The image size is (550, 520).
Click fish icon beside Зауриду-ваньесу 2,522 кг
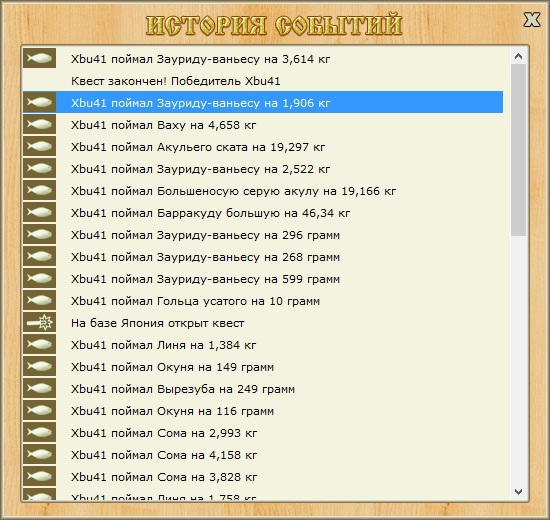(x=39, y=168)
